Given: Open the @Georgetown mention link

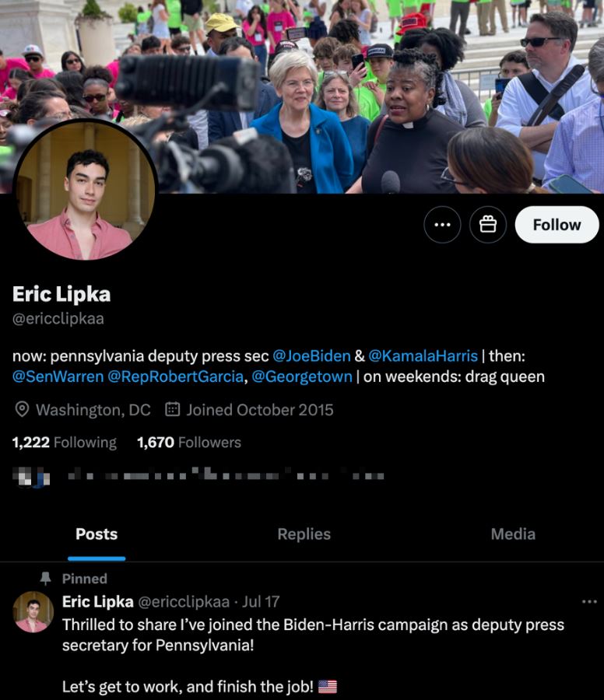Looking at the screenshot, I should [302, 376].
